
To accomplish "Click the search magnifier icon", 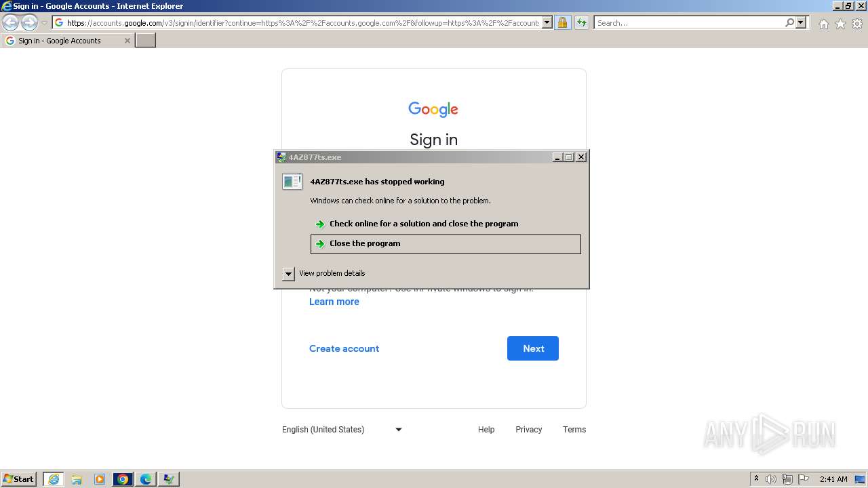I will [789, 23].
